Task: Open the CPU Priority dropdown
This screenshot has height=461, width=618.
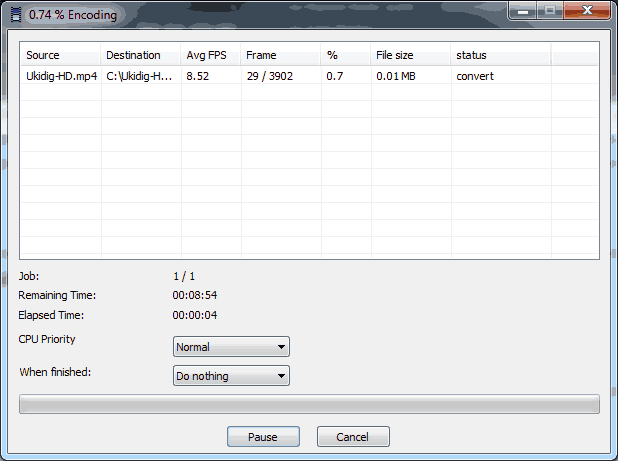Action: 231,347
